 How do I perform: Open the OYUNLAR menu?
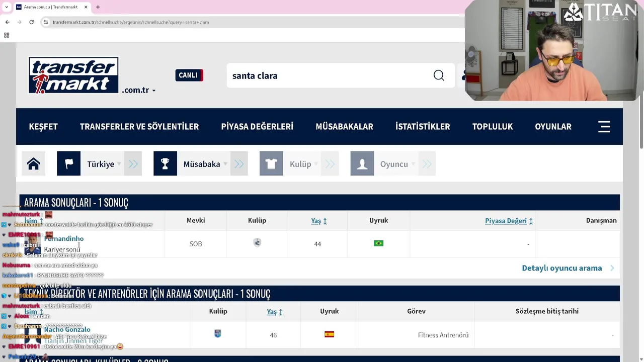553,127
